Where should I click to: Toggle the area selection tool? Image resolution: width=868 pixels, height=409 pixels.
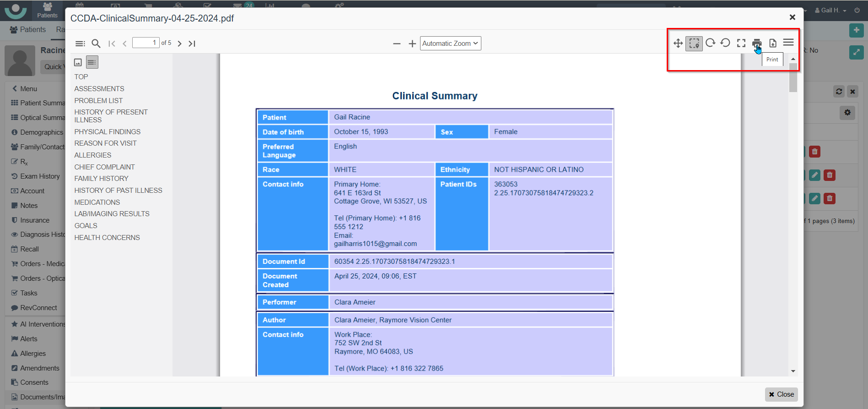pos(694,43)
